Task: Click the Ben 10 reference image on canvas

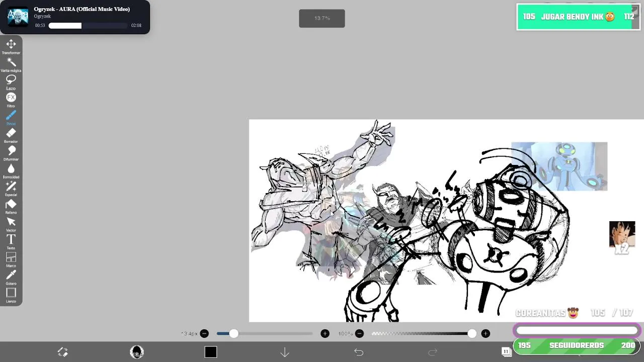Action: pos(559,166)
